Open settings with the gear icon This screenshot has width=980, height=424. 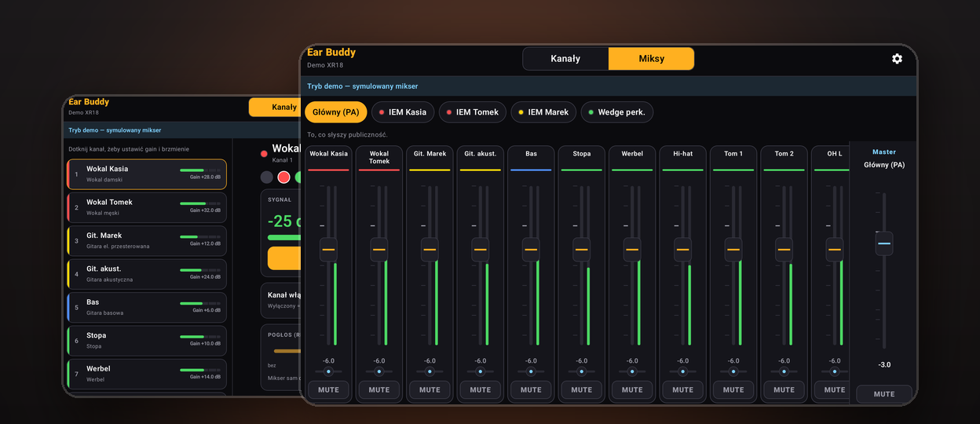[897, 59]
